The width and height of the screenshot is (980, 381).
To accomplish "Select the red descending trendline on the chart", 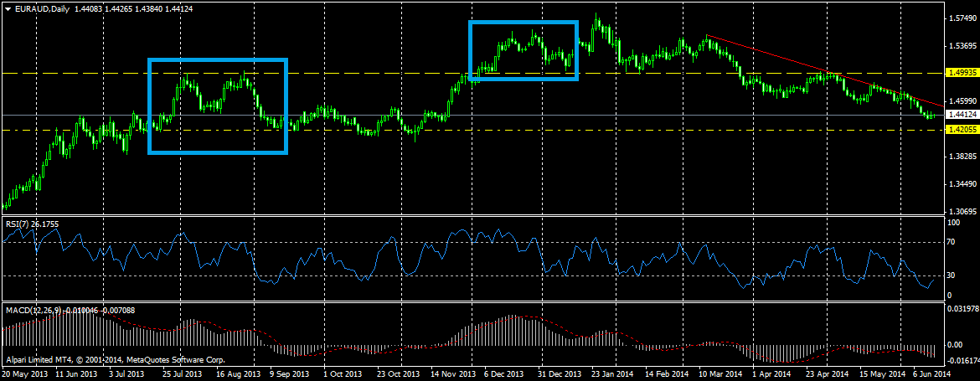I will (823, 70).
